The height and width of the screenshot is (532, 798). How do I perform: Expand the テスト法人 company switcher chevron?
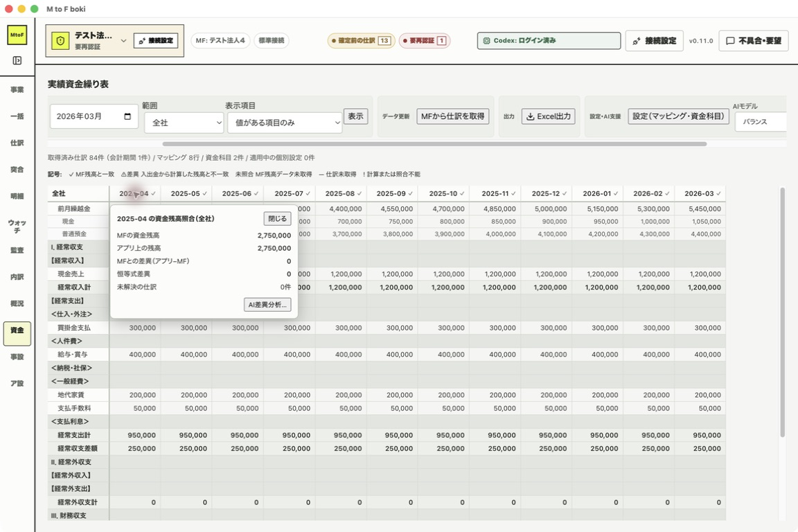click(x=123, y=41)
